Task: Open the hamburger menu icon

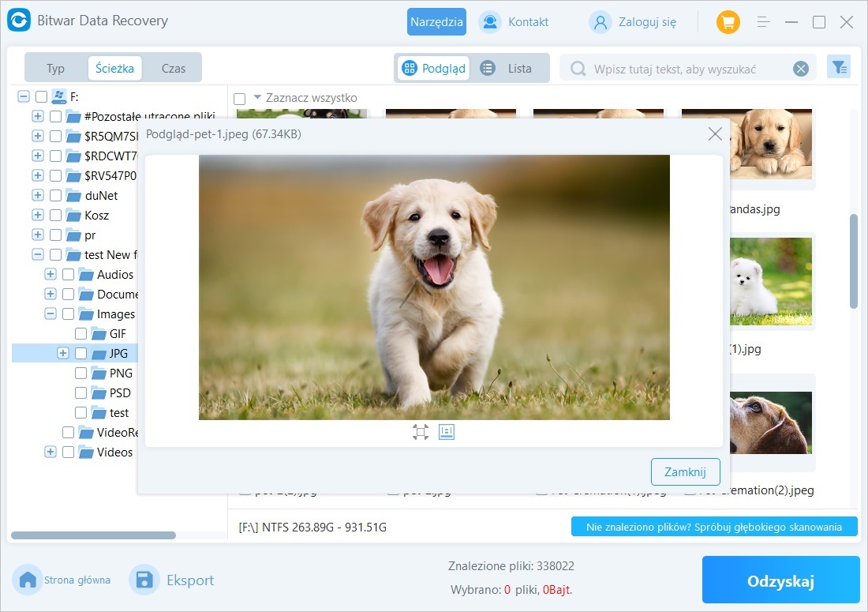Action: (763, 22)
